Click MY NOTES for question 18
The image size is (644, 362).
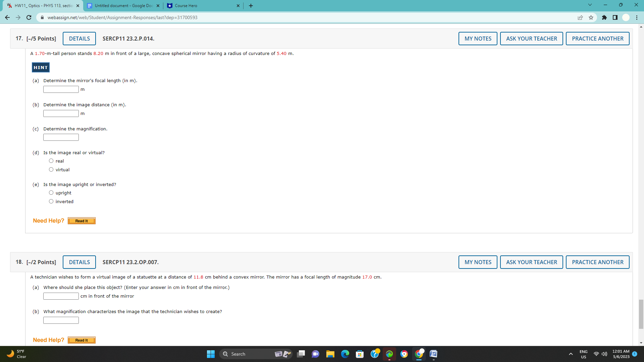coord(478,262)
